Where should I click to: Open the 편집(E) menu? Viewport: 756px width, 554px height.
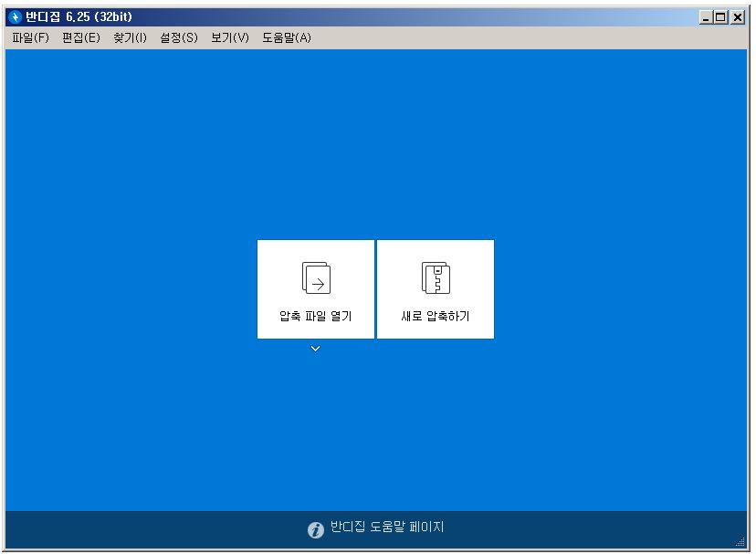pyautogui.click(x=81, y=37)
